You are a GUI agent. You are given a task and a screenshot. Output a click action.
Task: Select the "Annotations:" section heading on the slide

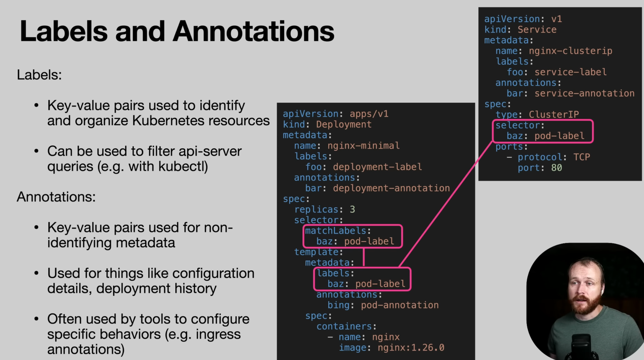point(56,197)
